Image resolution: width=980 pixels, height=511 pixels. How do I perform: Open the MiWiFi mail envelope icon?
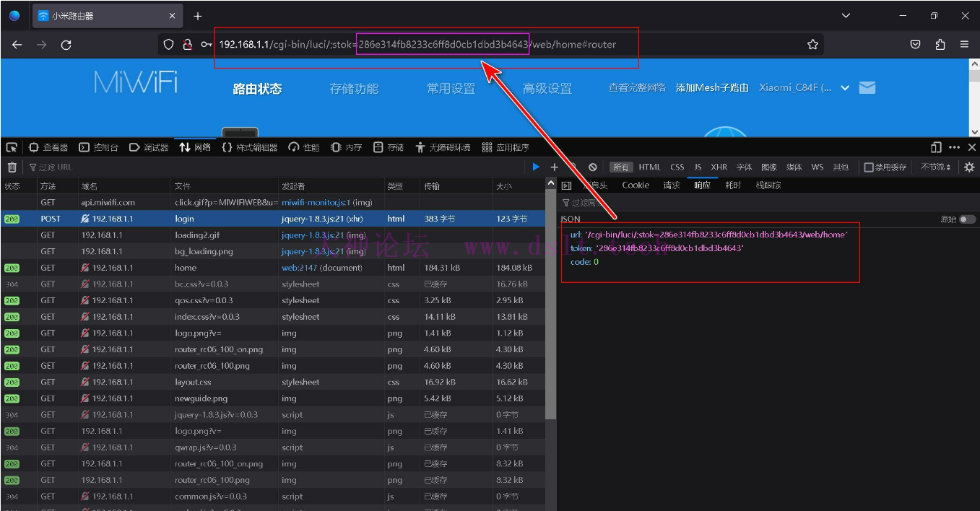pos(867,88)
